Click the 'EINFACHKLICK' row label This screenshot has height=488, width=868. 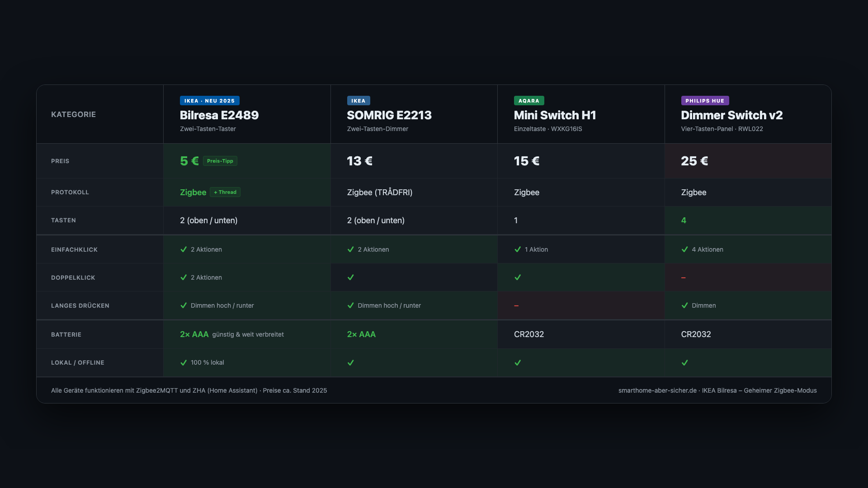coord(74,249)
